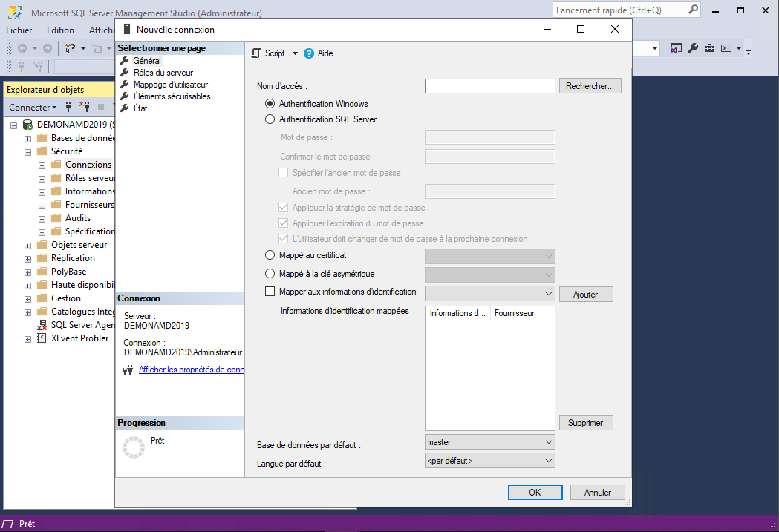Open the credentials mapping dropdown beside Ajouter
Screen dimensions: 779x532
coord(490,293)
